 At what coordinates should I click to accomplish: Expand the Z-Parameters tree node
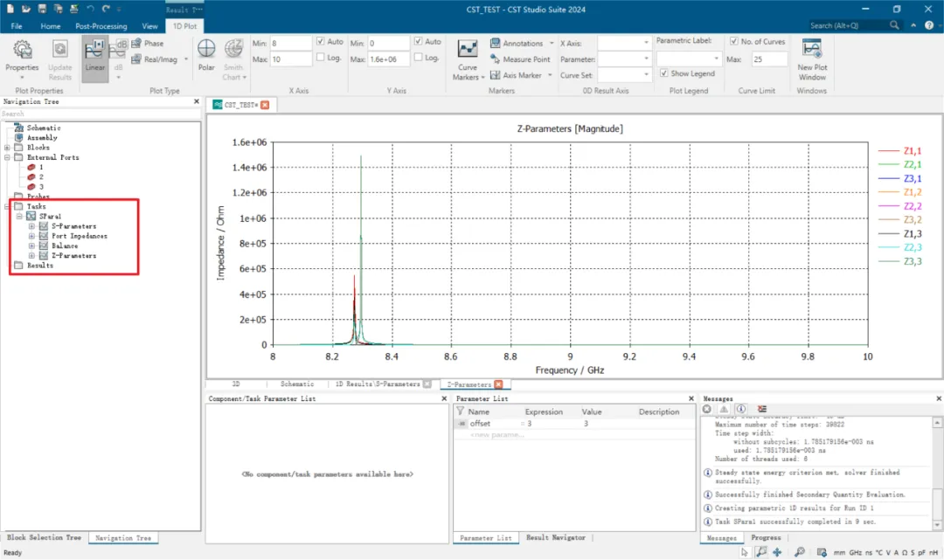(x=31, y=256)
